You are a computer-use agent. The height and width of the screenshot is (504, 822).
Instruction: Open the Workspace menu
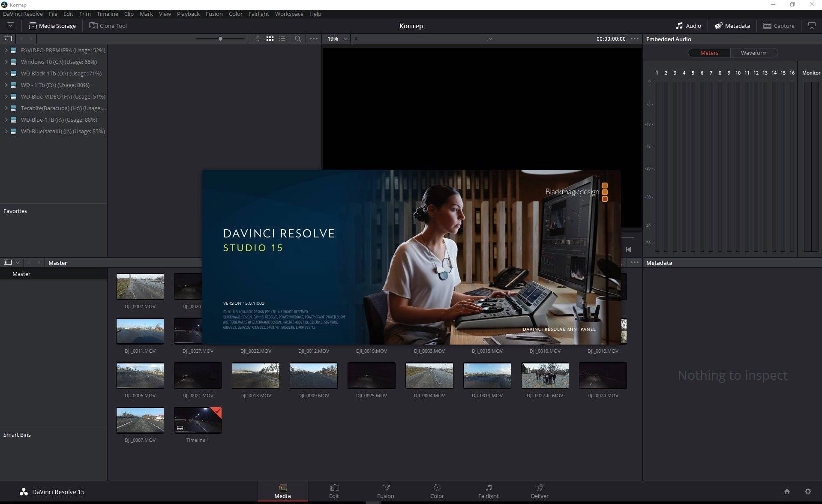pyautogui.click(x=289, y=14)
